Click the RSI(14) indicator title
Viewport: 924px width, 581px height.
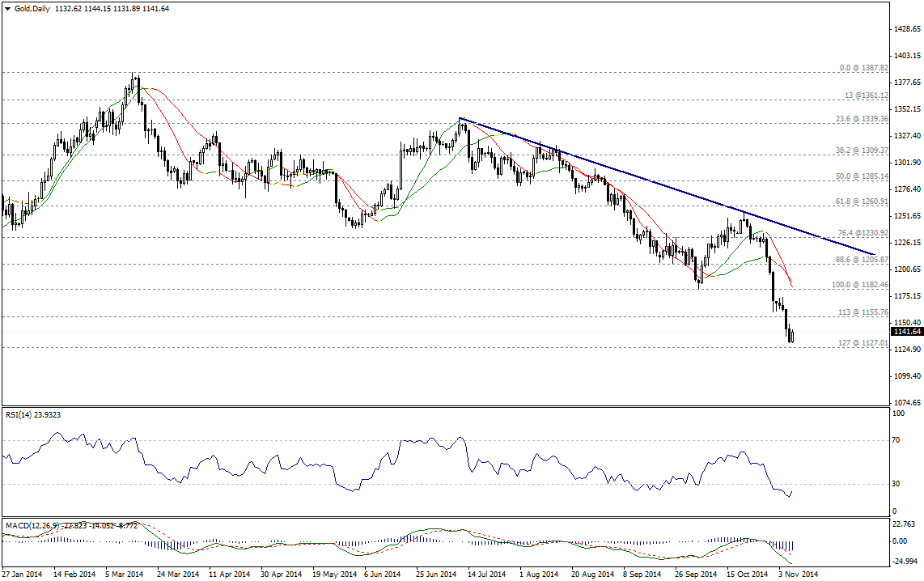point(33,414)
